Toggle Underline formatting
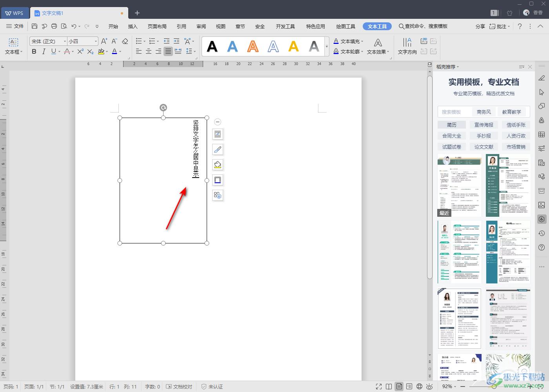 (53, 51)
